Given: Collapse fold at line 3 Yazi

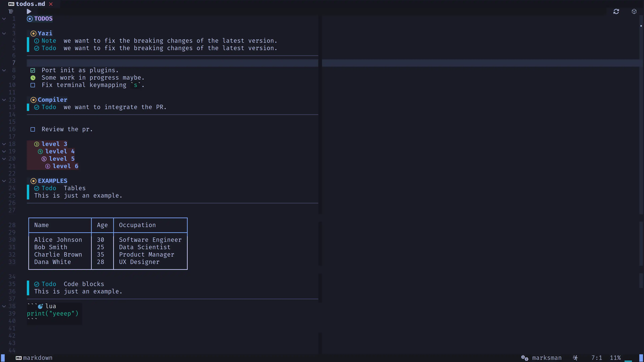Looking at the screenshot, I should [x=4, y=34].
